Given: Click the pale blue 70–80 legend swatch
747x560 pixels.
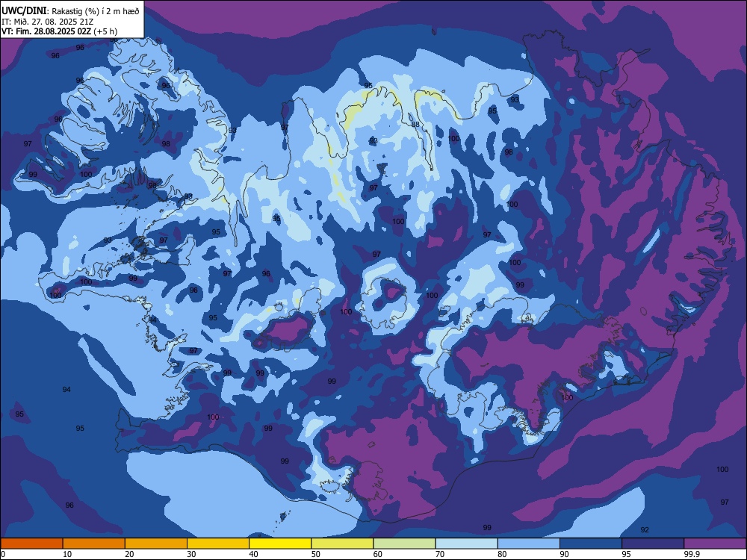Looking at the screenshot, I should coord(466,544).
